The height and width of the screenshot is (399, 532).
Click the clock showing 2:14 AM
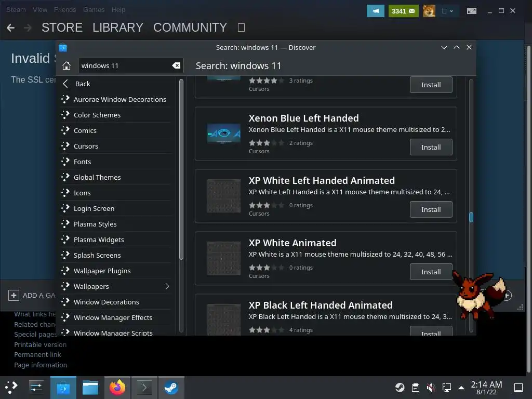coord(486,388)
